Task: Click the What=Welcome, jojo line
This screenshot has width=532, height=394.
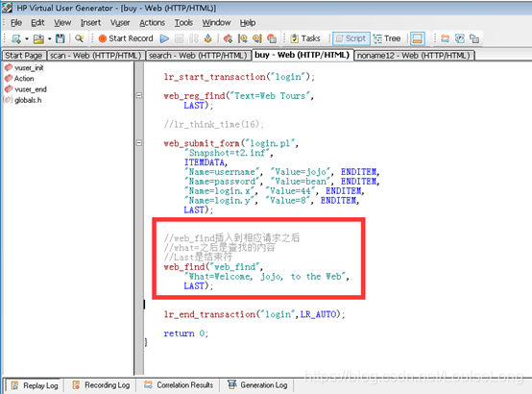Action: 266,277
